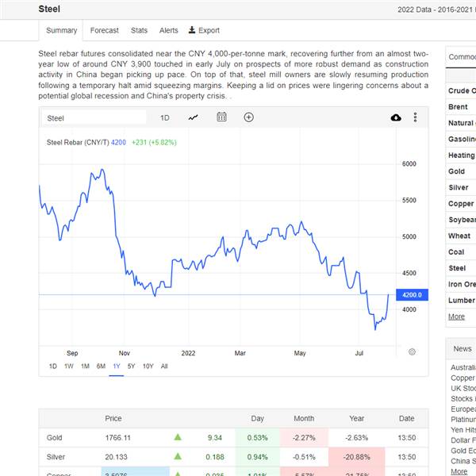This screenshot has height=476, width=476.
Task: Open the calendar date range icon
Action: coord(221,117)
